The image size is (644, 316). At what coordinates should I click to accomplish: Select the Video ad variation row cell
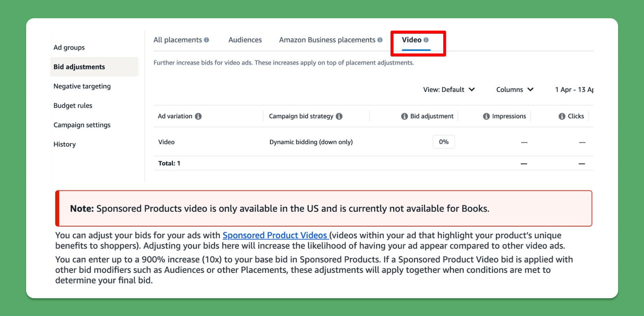[166, 142]
